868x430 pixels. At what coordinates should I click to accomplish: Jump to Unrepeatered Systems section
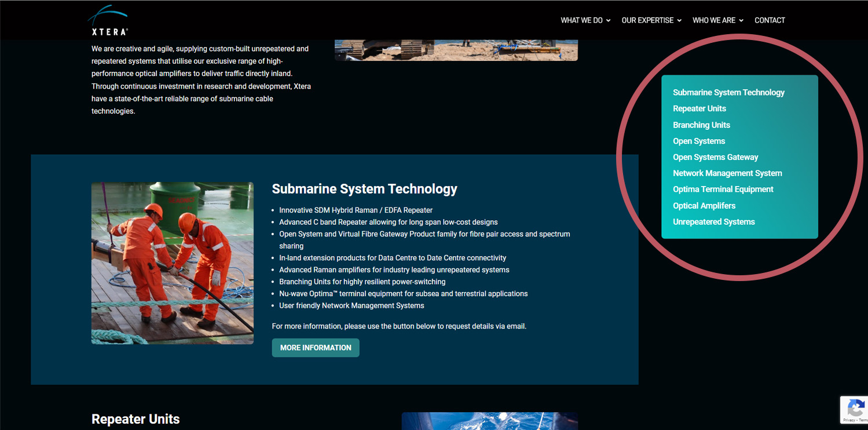(713, 222)
